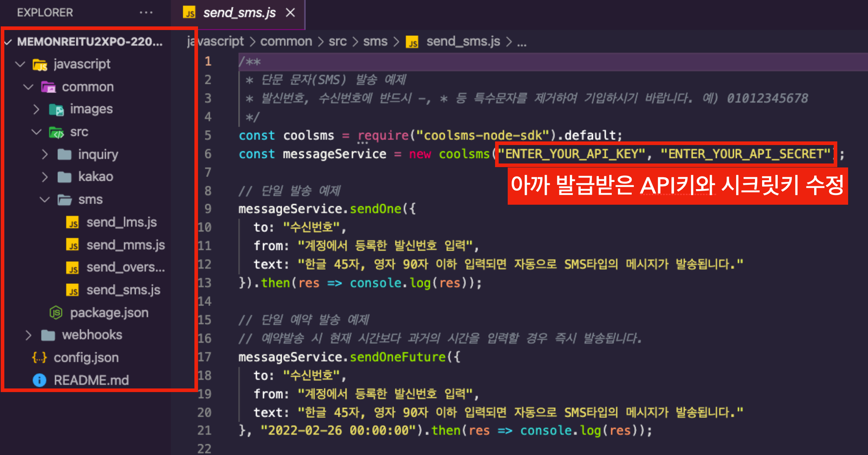Screen dimensions: 868x455
Task: Expand the kakao folder chevron
Action: click(x=44, y=177)
